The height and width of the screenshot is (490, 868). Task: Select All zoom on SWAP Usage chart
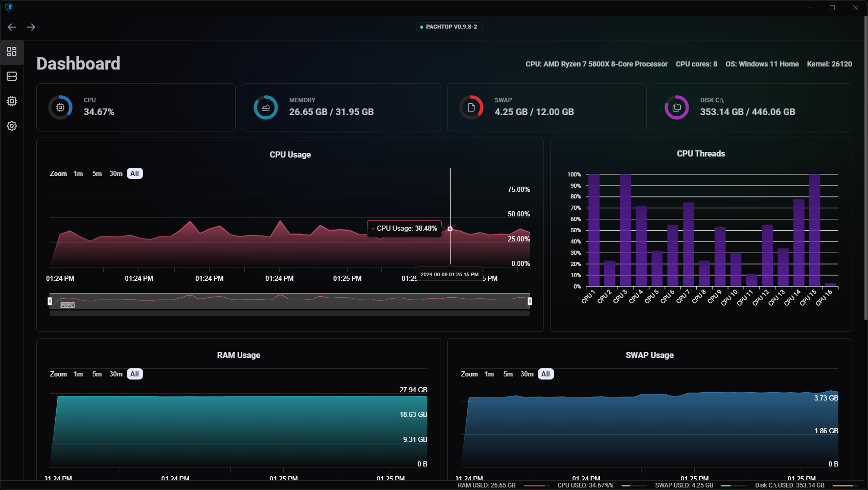[545, 374]
